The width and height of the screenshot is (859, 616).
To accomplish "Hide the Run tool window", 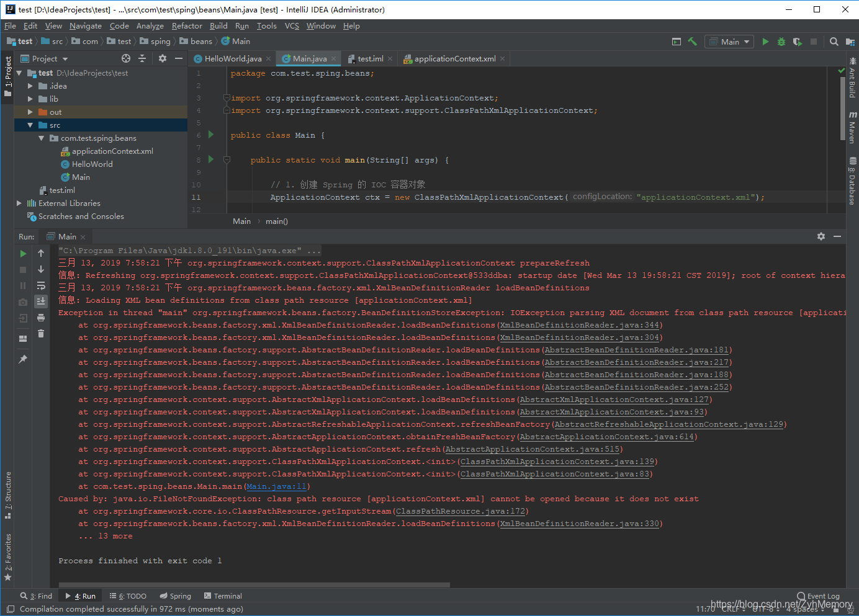I will point(837,236).
